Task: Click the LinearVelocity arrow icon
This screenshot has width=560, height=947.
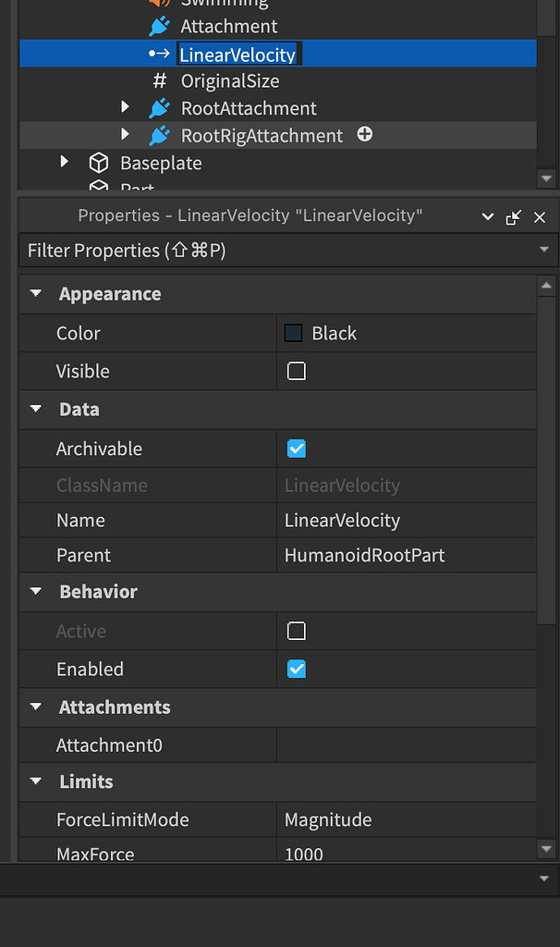Action: point(159,54)
